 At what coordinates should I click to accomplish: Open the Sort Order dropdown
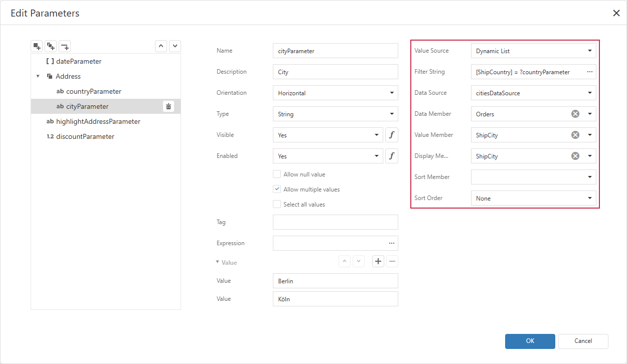tap(534, 198)
